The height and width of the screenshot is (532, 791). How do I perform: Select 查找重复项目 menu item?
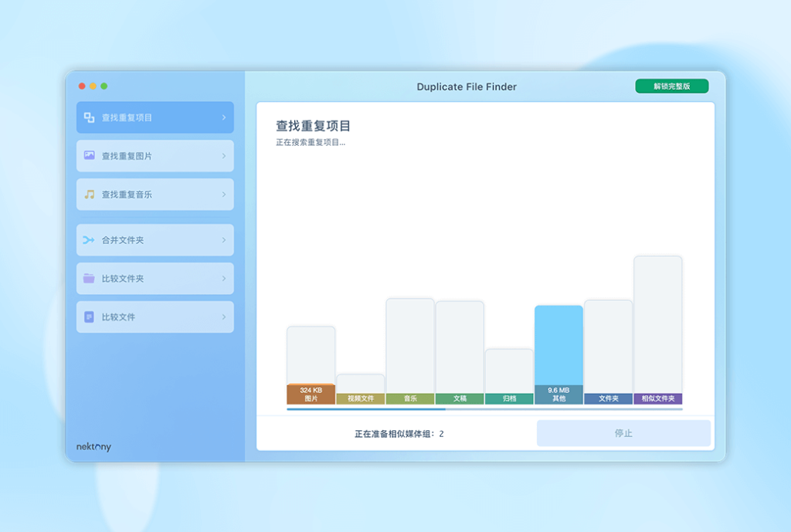[154, 117]
